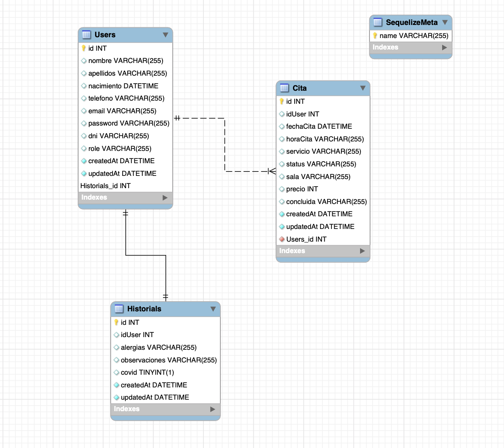Image resolution: width=504 pixels, height=448 pixels.
Task: Select the key icon next to name in SequelizeMeta
Action: tap(375, 36)
